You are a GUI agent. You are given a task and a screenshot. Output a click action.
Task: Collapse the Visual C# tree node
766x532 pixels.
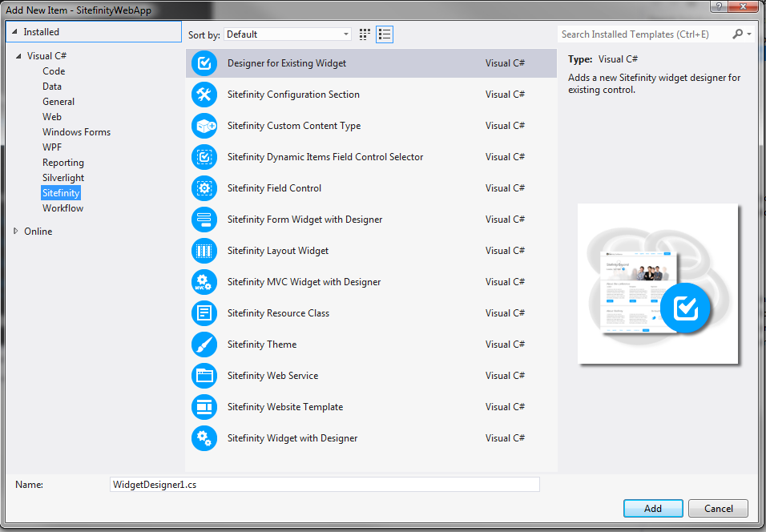pyautogui.click(x=18, y=56)
